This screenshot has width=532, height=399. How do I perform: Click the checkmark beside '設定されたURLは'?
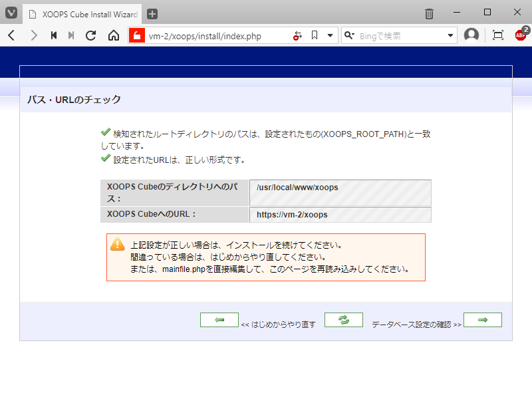point(106,158)
